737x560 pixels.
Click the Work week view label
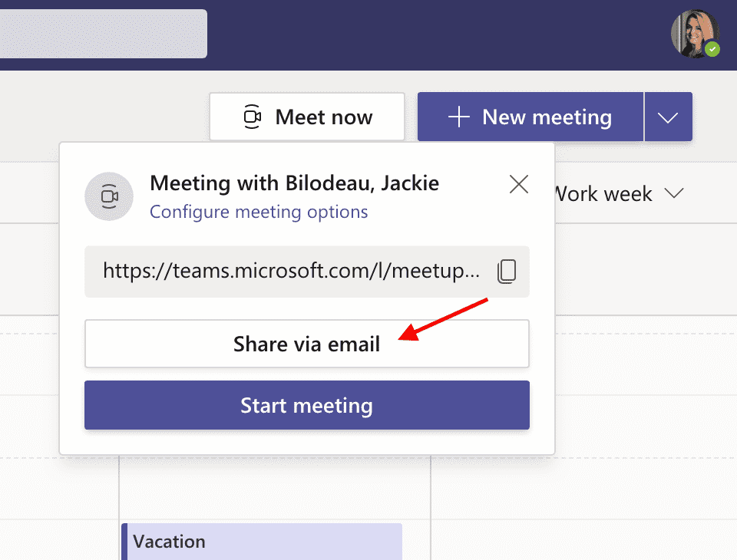point(603,194)
